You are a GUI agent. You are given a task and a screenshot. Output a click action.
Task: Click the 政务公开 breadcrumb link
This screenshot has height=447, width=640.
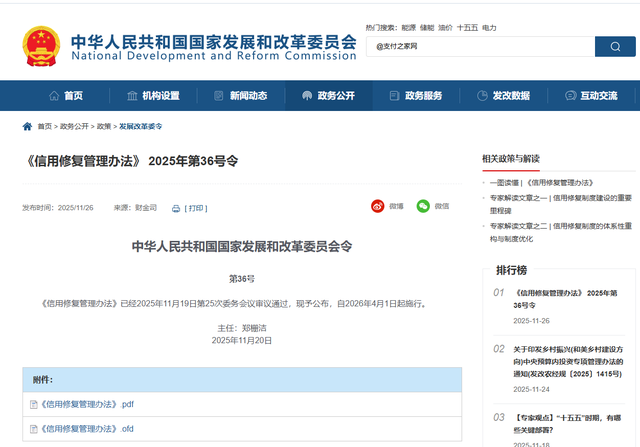(x=74, y=127)
